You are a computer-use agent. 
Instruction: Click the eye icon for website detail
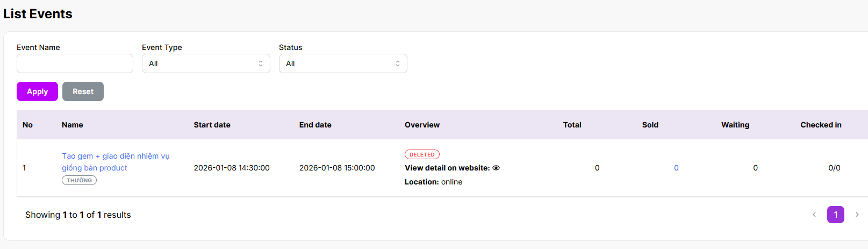[496, 168]
